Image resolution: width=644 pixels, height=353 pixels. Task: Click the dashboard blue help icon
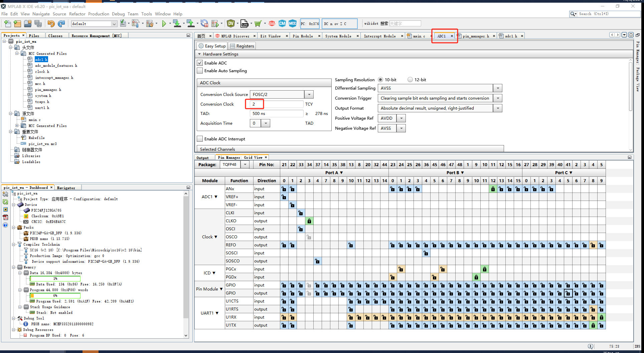pyautogui.click(x=5, y=225)
